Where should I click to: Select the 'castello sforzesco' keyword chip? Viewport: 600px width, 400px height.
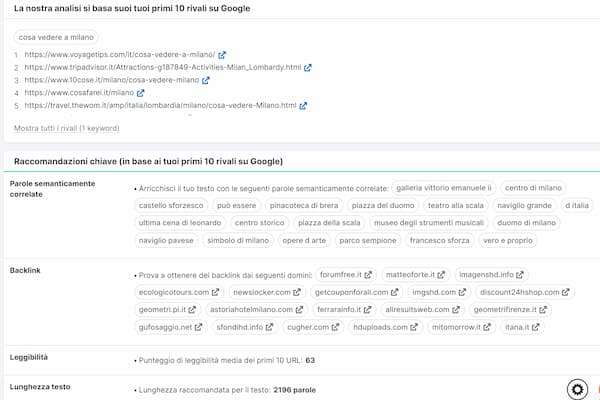tap(170, 205)
